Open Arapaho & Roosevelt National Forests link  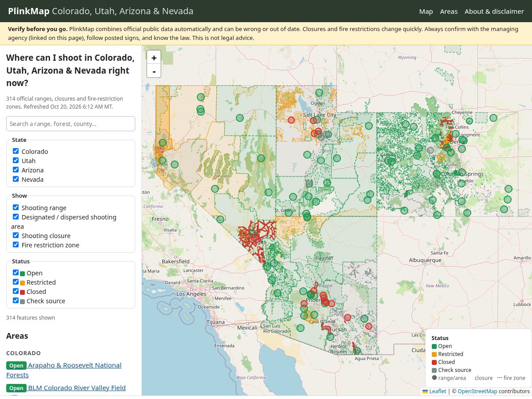pos(64,370)
